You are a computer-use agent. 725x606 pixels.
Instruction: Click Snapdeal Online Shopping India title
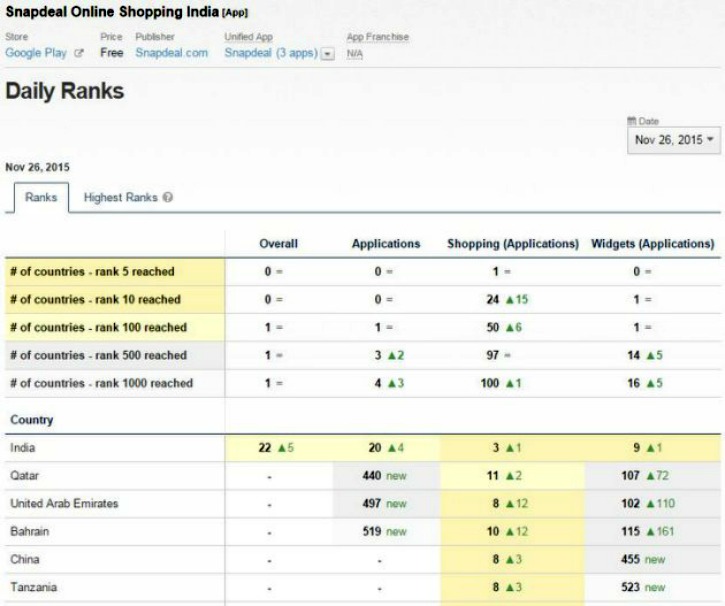click(x=112, y=12)
